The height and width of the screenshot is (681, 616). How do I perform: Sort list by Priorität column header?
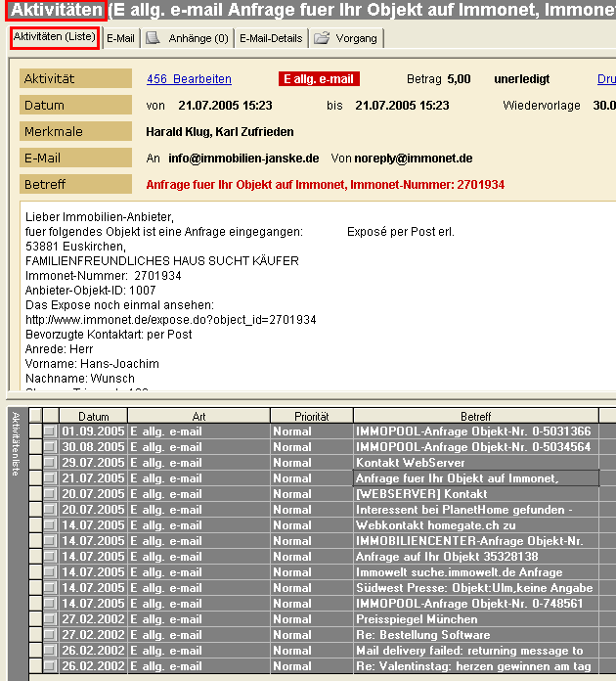pyautogui.click(x=312, y=417)
